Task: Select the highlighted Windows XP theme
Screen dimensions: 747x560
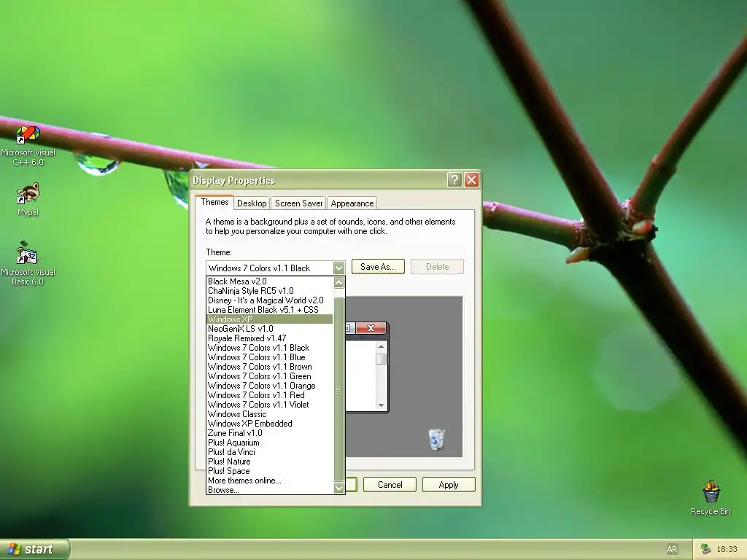Action: click(x=270, y=319)
